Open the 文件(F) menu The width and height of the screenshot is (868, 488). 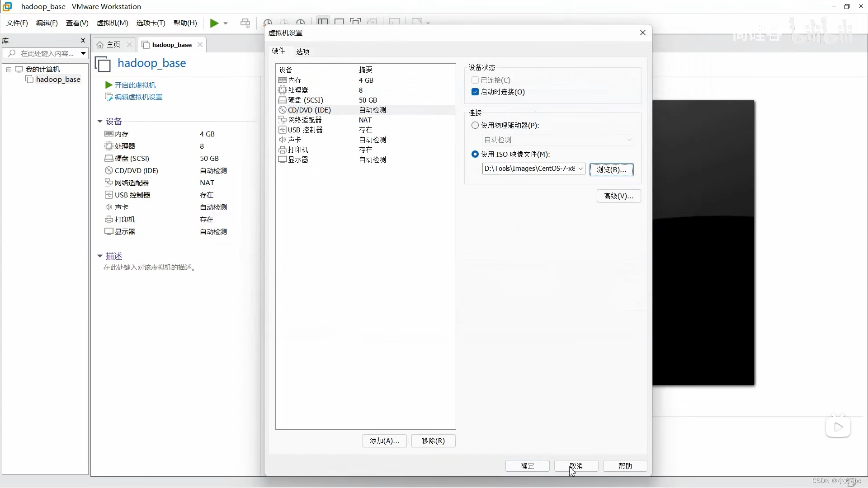17,23
